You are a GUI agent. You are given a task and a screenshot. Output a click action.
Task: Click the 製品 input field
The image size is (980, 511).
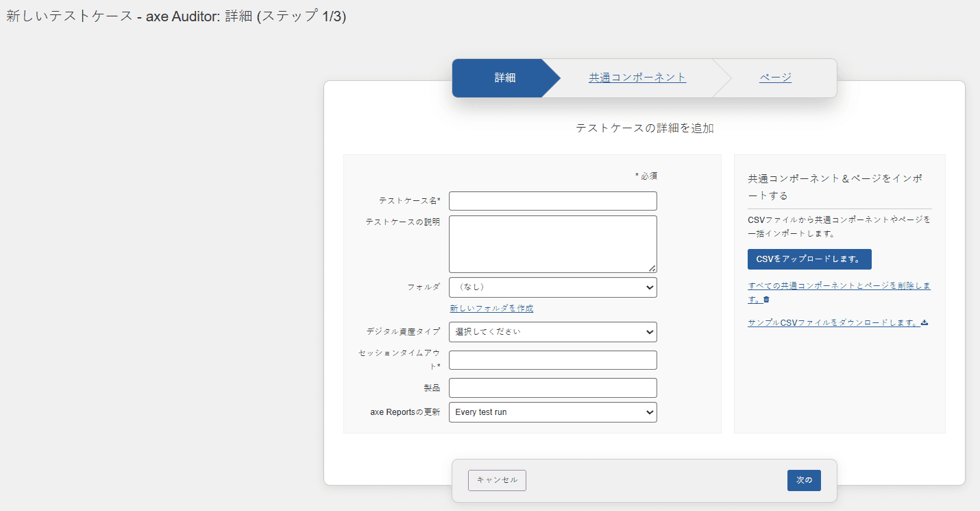click(x=552, y=388)
